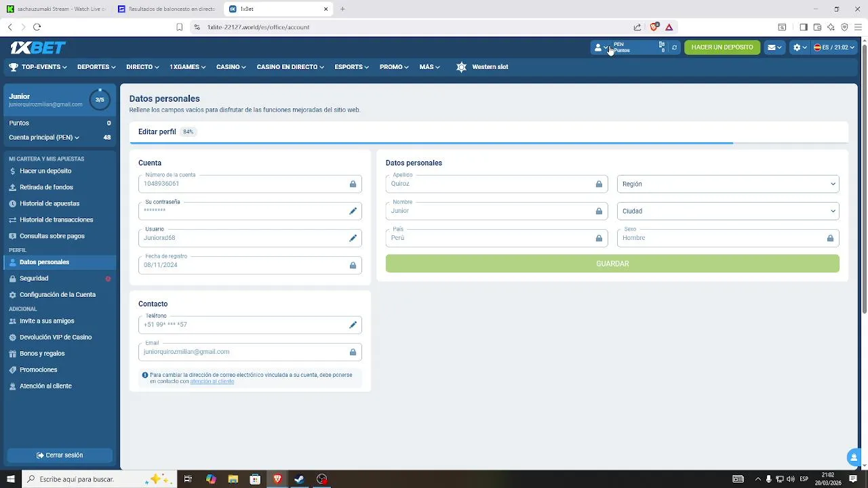The image size is (868, 488).
Task: Click the trophy icon beside TOP-EVENTS
Action: tap(14, 67)
